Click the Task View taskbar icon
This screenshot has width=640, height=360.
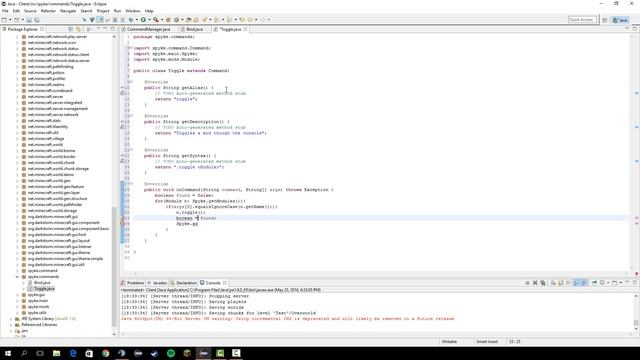(x=40, y=353)
